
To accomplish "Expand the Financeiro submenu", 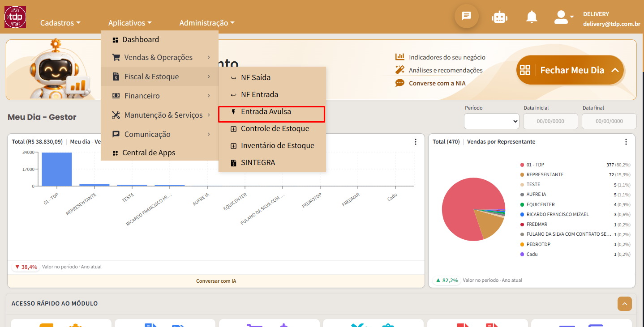I will (159, 96).
